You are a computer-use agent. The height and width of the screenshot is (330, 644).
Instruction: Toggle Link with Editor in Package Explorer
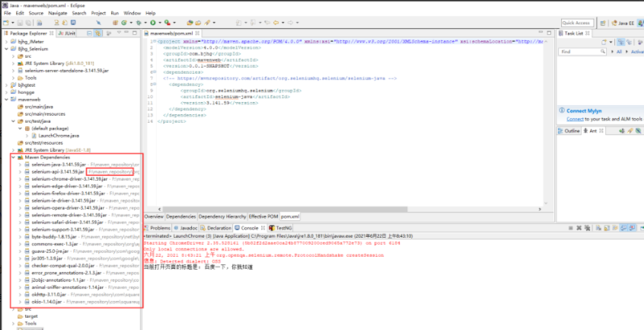pos(97,34)
